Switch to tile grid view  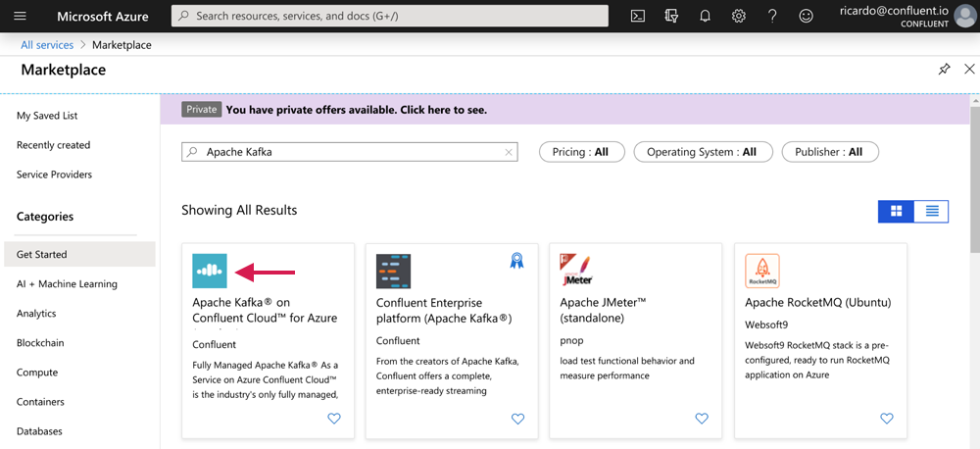tap(897, 212)
